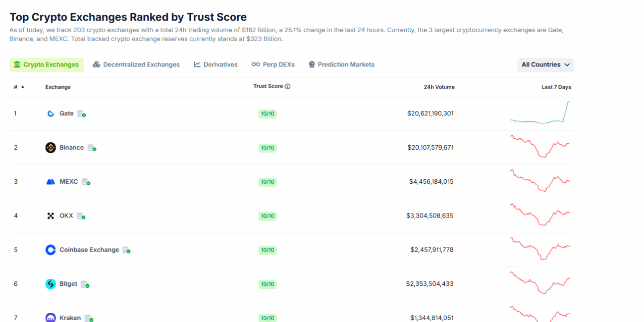Switch to the Derivatives tab

click(x=215, y=65)
